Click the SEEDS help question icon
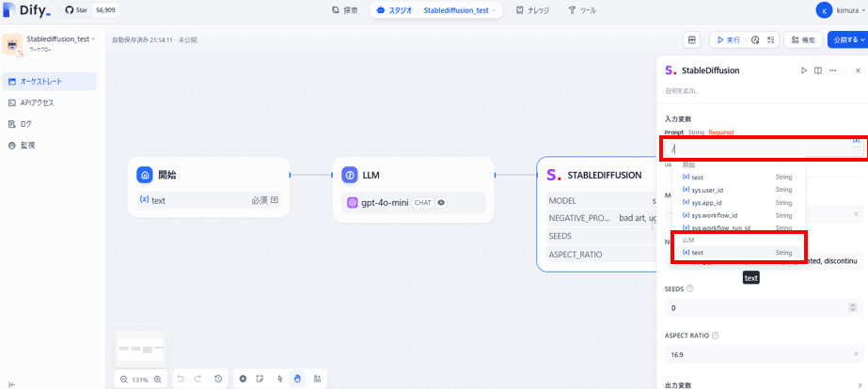Image resolution: width=868 pixels, height=389 pixels. click(690, 288)
